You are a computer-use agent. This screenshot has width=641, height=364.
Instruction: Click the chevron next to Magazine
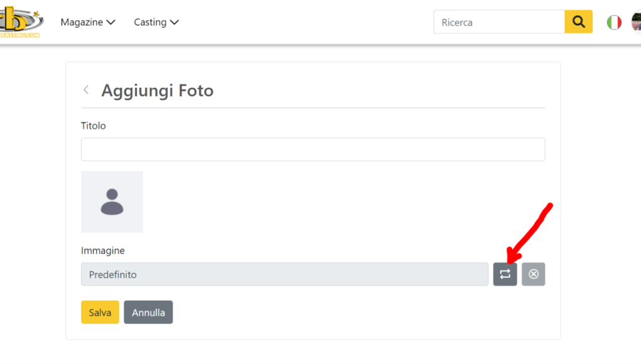coord(110,23)
